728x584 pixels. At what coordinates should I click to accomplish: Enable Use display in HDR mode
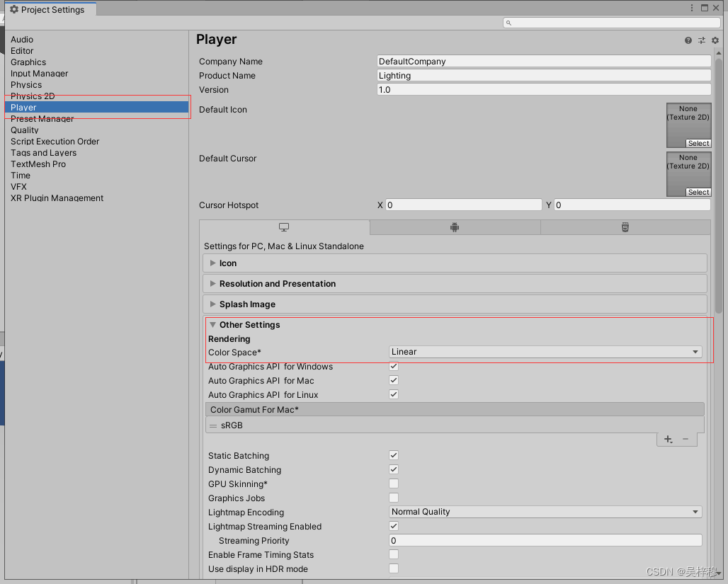click(394, 568)
